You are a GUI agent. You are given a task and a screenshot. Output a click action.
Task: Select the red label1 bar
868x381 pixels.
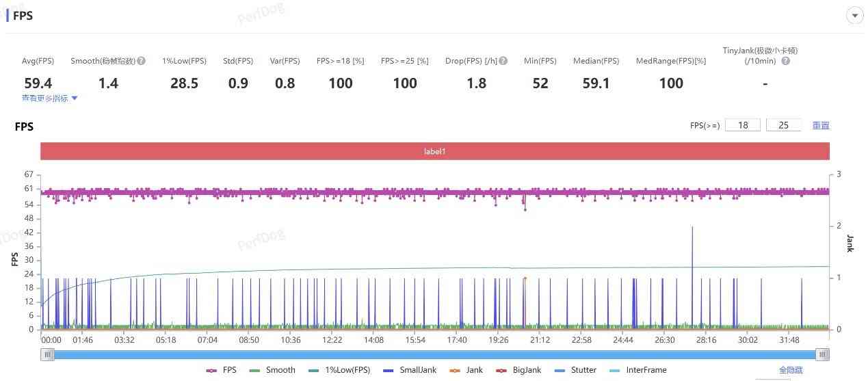pyautogui.click(x=434, y=151)
